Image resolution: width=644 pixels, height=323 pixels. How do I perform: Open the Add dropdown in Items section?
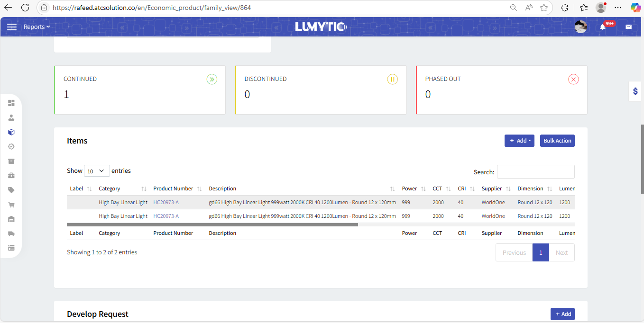pos(519,141)
